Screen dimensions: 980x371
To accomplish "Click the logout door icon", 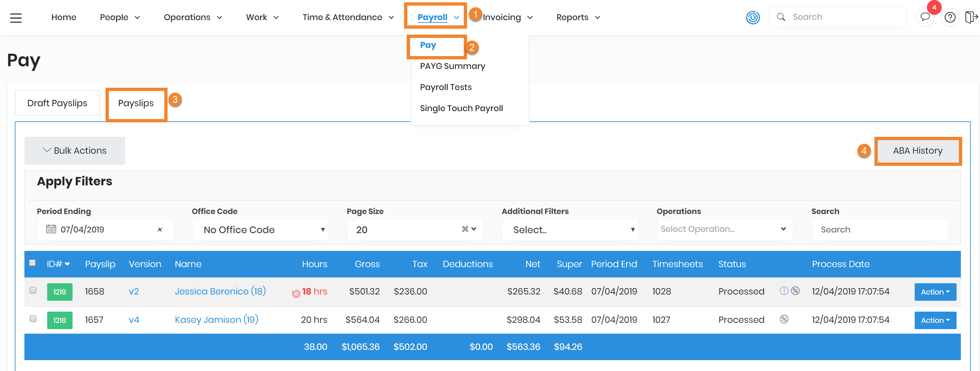I will 971,17.
